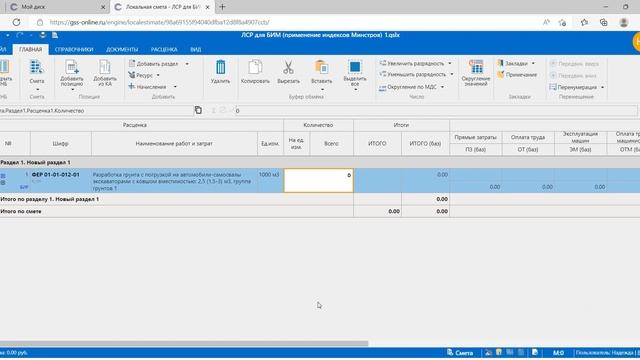This screenshot has width=640, height=360.
Task: Click the Добавить из КА icon
Action: 105,67
